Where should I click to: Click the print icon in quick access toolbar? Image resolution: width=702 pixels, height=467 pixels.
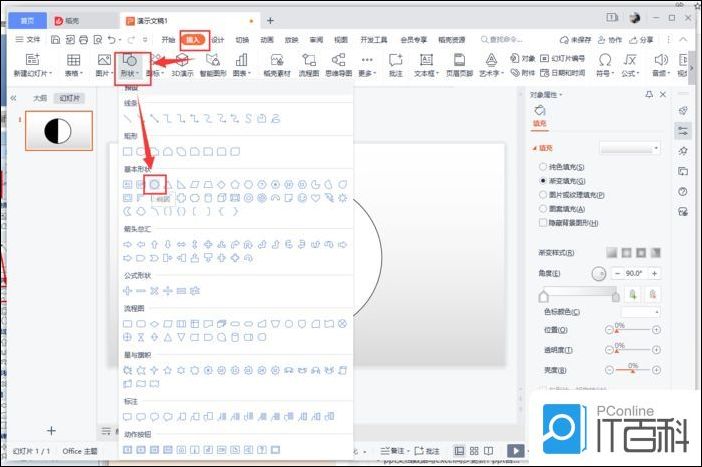83,40
